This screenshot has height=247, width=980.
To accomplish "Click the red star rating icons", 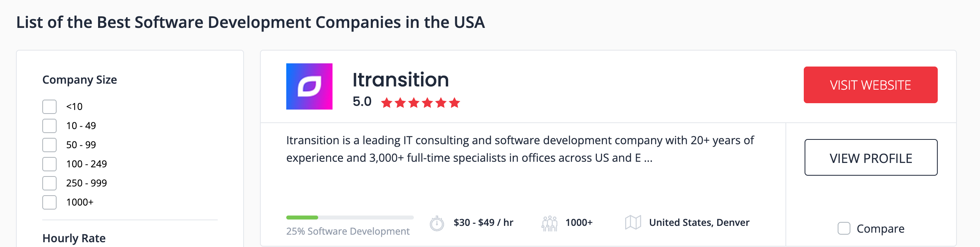I will [420, 103].
